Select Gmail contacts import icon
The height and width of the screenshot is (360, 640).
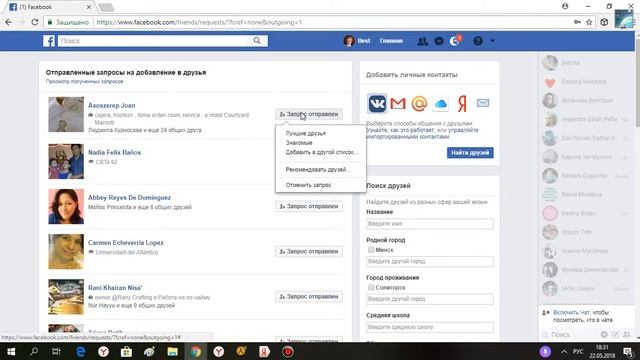coord(398,103)
